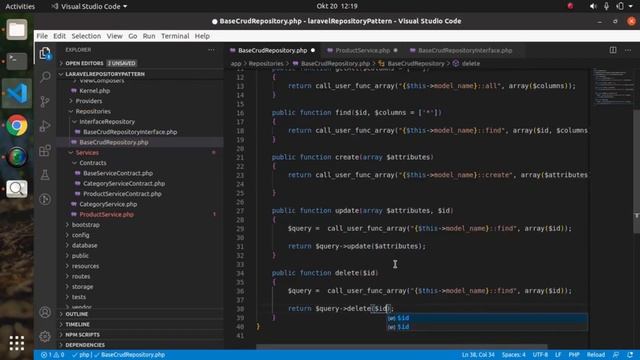Screen dimensions: 640x360
Task: Open the File menu
Action: point(42,36)
